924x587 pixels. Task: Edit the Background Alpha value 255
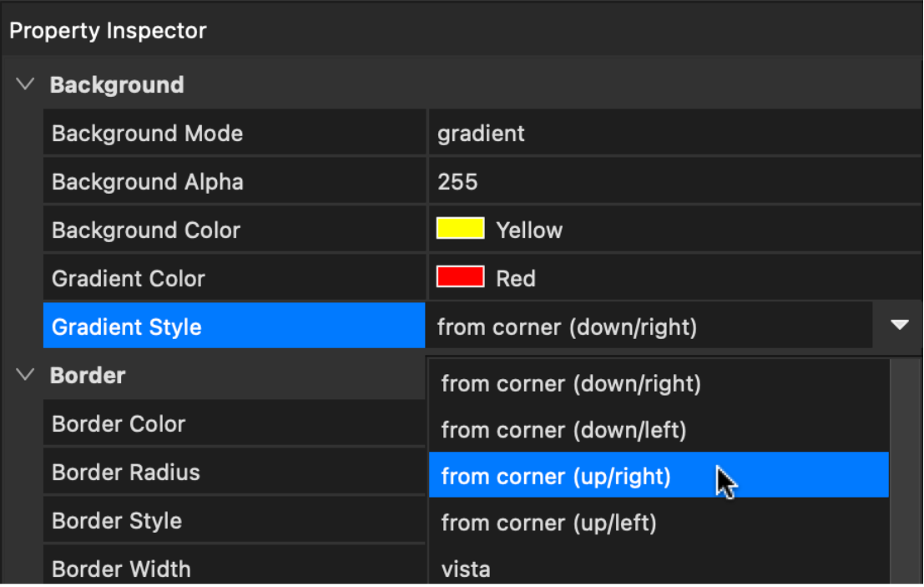457,182
